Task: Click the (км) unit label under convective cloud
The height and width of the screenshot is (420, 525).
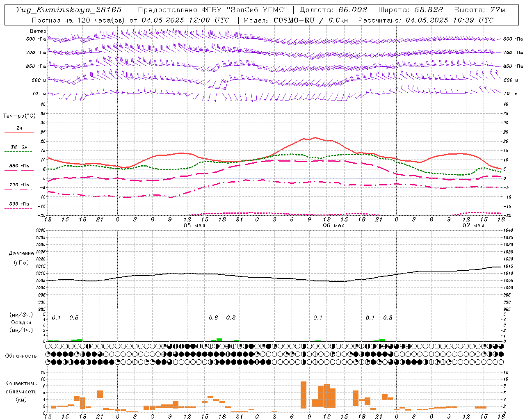Action: pyautogui.click(x=21, y=399)
